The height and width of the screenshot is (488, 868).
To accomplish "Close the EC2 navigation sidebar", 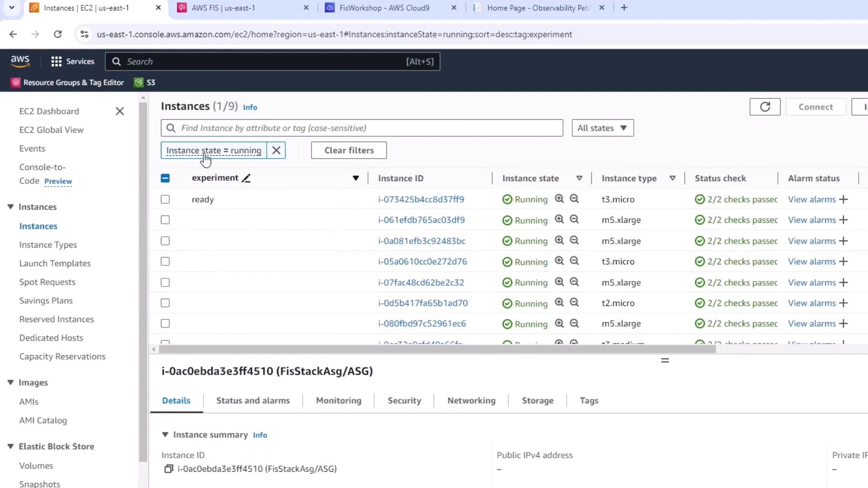I will coord(120,111).
